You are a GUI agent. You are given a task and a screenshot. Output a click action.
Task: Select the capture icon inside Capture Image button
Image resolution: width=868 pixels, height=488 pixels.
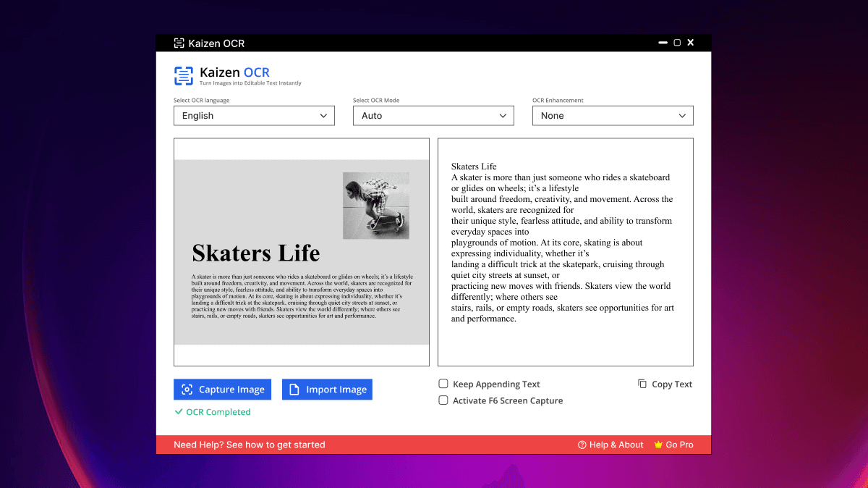coord(187,389)
